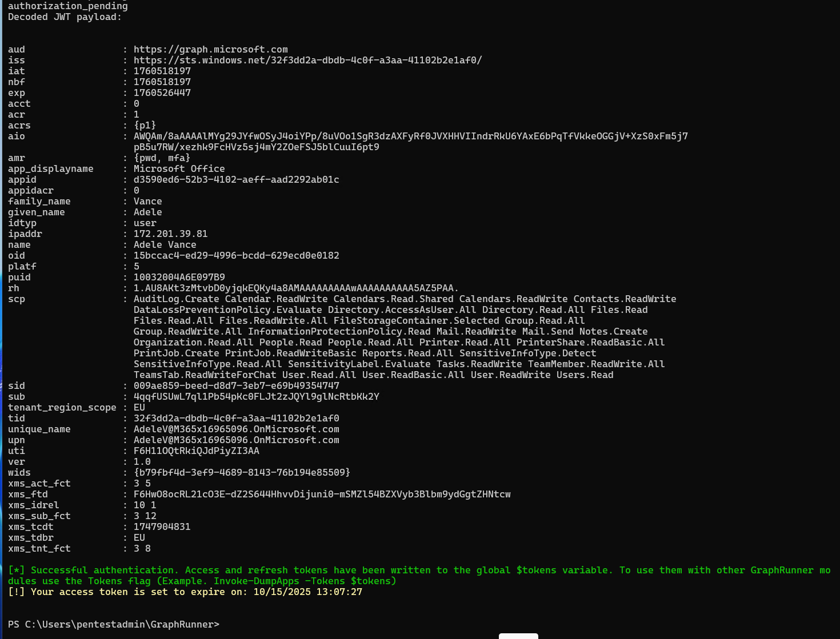Click the oid GUID value
840x639 pixels.
pos(236,256)
